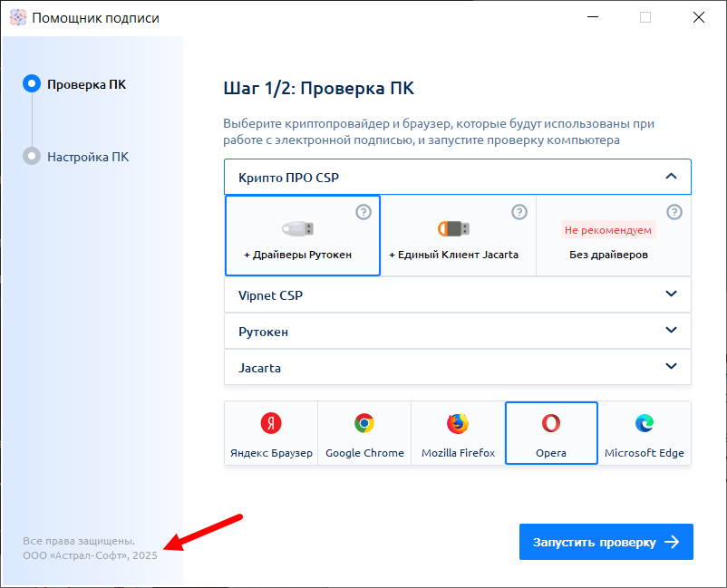727x588 pixels.
Task: Click the ООО «Астрал-Софт», 2025 copyright text
Action: (x=90, y=555)
